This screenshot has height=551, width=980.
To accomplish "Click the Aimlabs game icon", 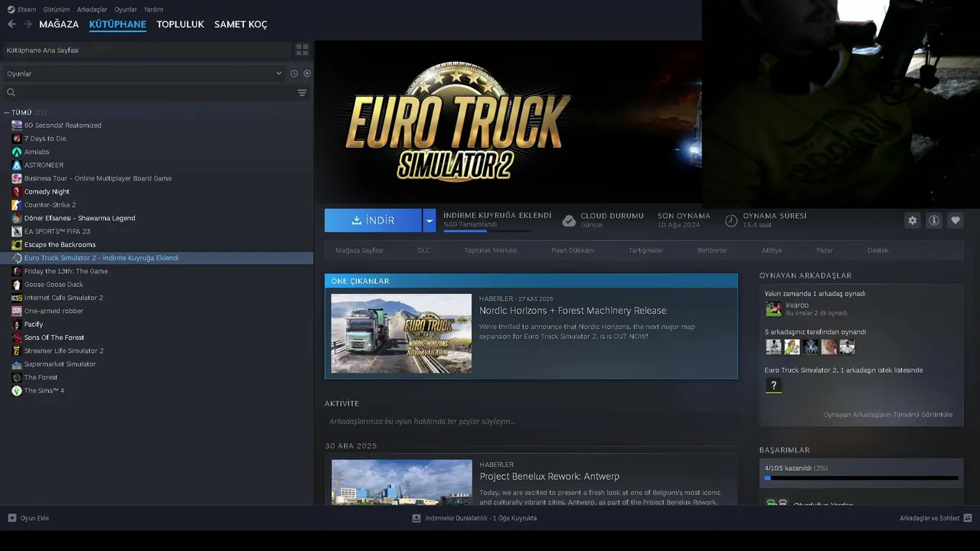I will point(17,152).
